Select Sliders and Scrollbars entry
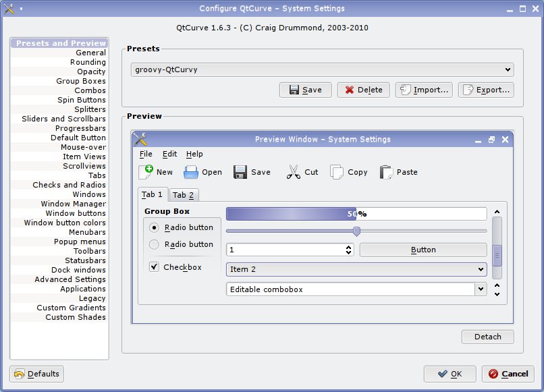The height and width of the screenshot is (392, 544). coord(59,119)
